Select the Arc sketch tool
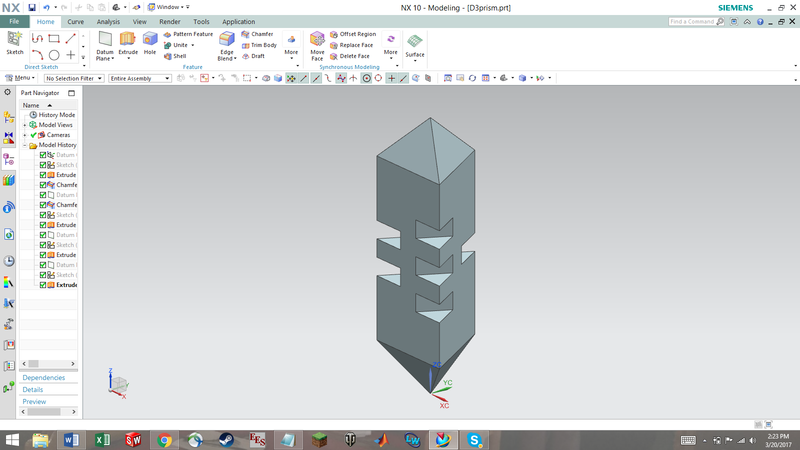Image resolution: width=800 pixels, height=450 pixels. (37, 55)
